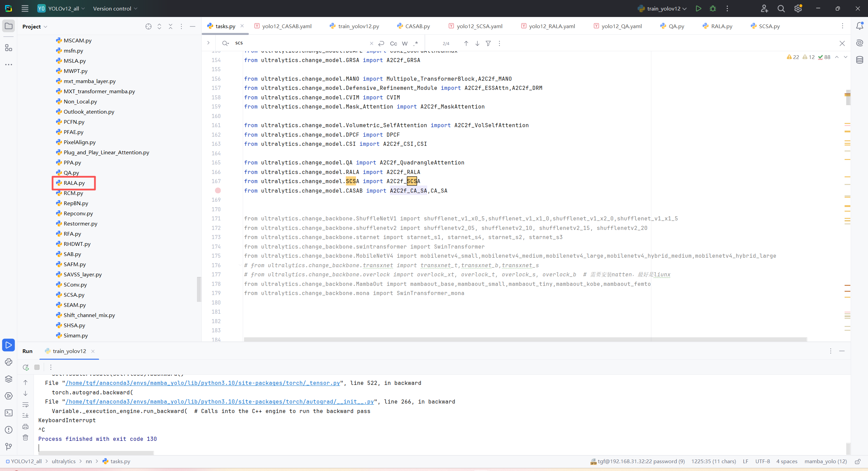Image resolution: width=868 pixels, height=471 pixels.
Task: Open the Database tool window icon
Action: click(860, 60)
